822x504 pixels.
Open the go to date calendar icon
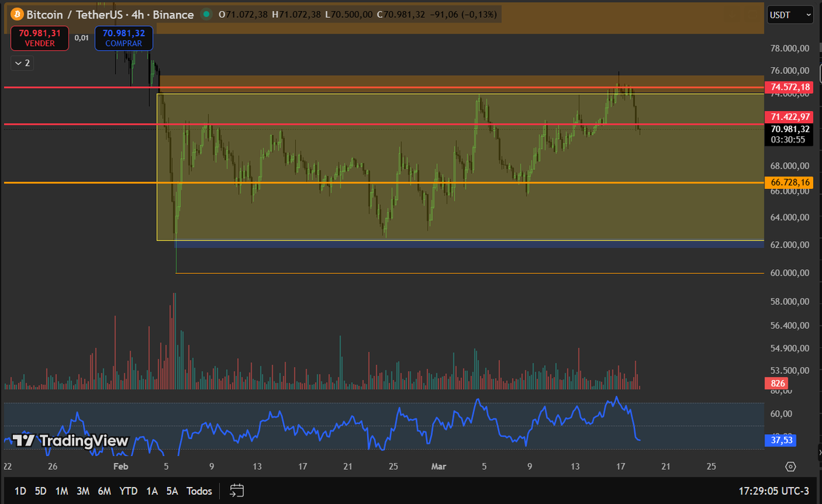[x=237, y=490]
